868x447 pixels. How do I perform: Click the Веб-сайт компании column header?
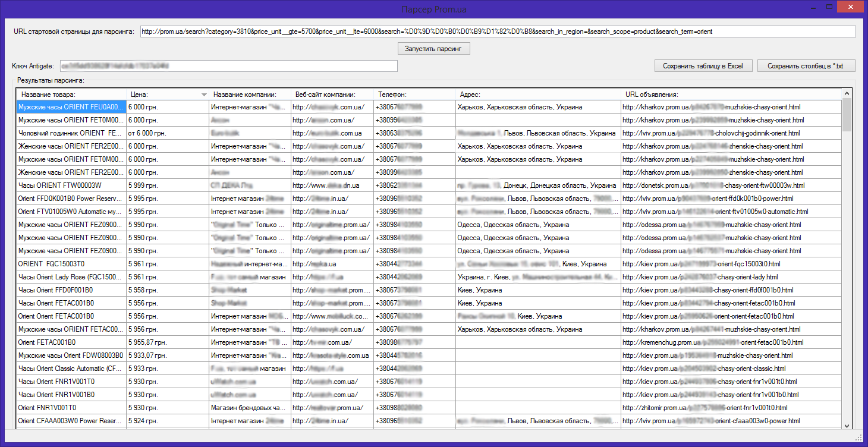point(332,95)
